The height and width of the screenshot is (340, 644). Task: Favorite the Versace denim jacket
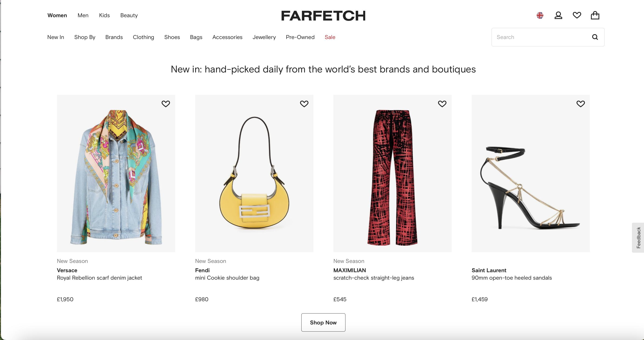tap(166, 104)
